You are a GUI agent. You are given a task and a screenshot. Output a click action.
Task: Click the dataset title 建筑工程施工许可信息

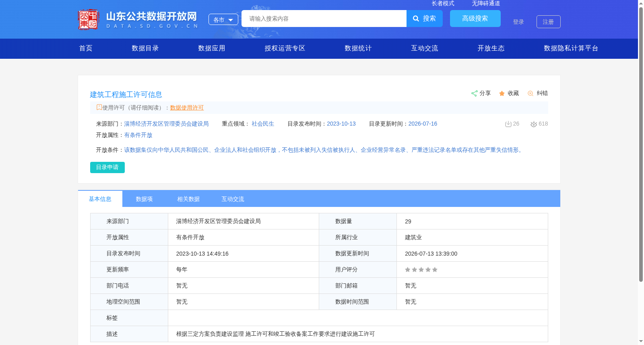click(x=126, y=95)
